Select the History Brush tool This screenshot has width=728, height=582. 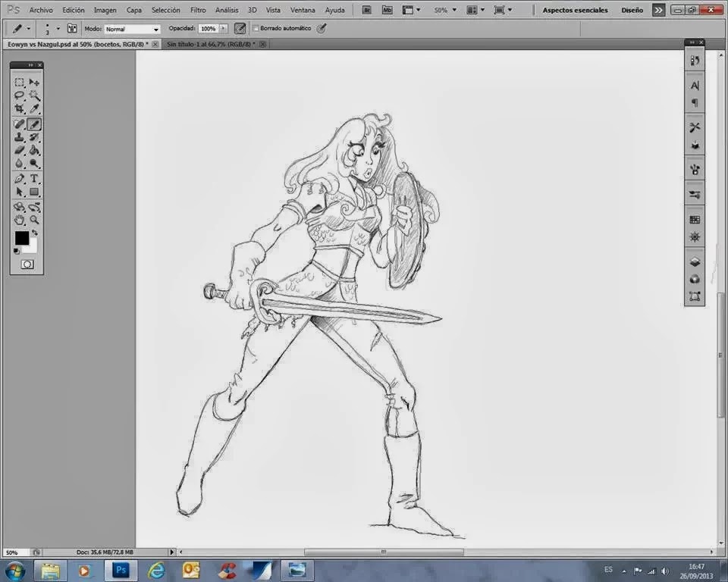tap(34, 137)
